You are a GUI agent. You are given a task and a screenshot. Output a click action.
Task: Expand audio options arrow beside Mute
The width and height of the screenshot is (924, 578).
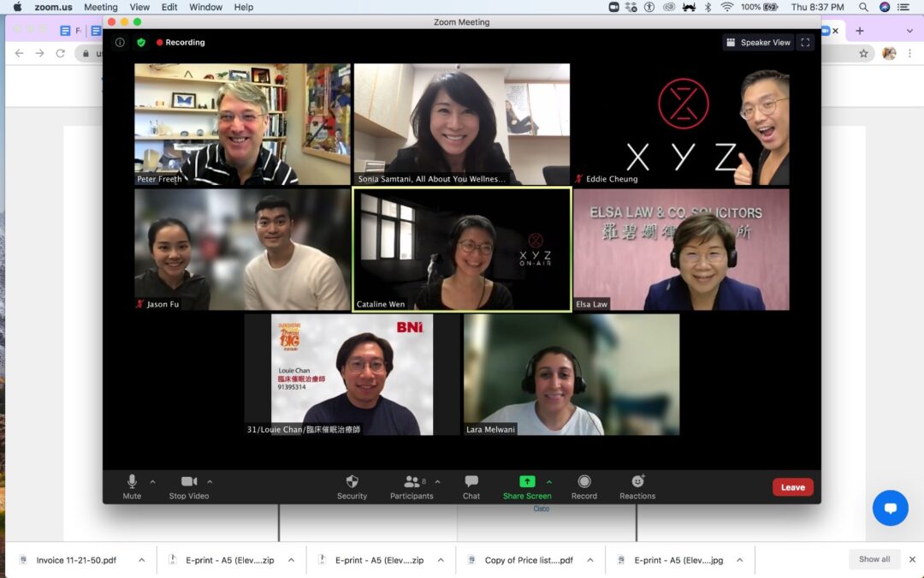(153, 481)
